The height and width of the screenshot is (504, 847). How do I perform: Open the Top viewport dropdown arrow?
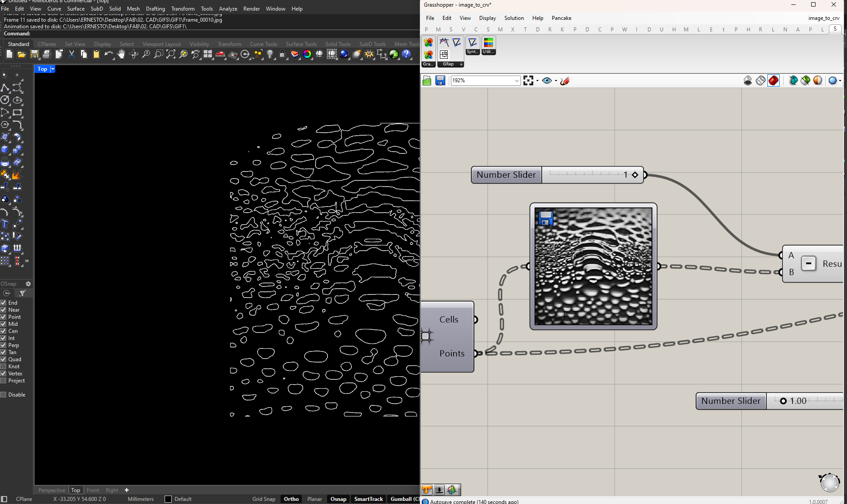coord(53,69)
